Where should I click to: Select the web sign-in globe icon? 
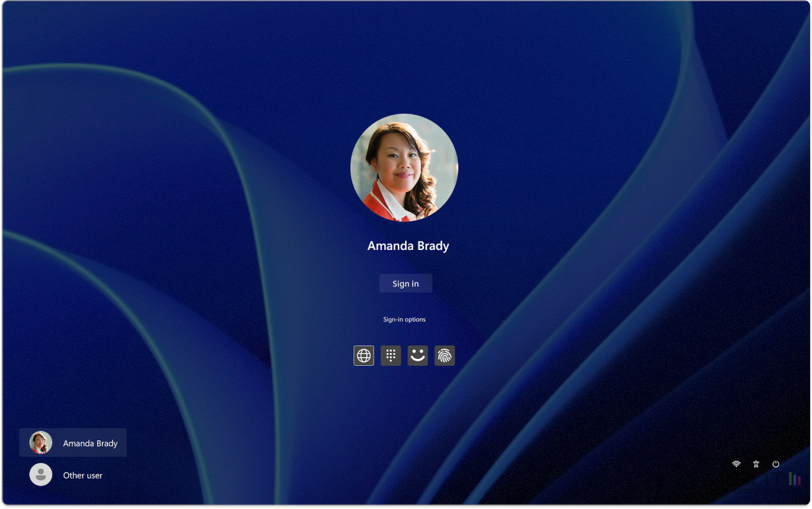(364, 356)
